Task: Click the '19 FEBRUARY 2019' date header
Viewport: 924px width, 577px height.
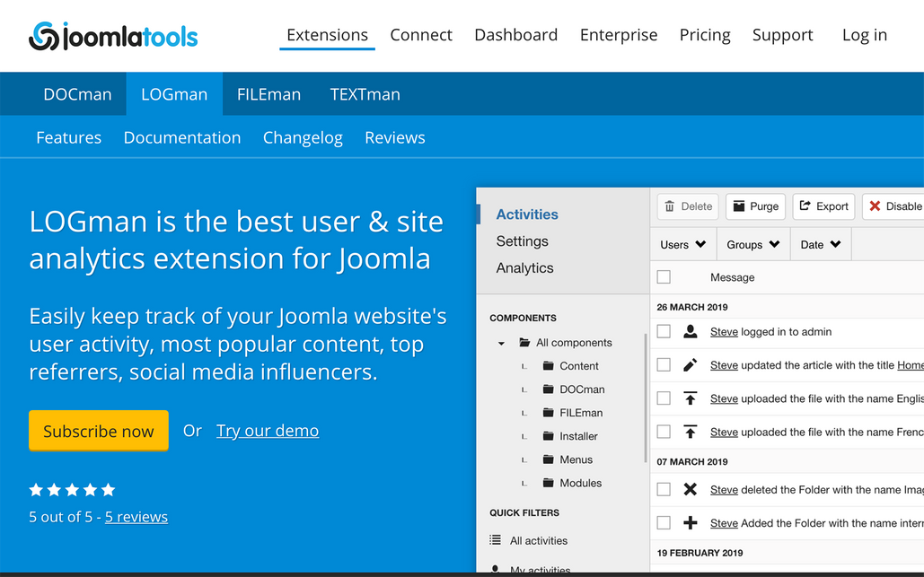Action: pyautogui.click(x=700, y=553)
